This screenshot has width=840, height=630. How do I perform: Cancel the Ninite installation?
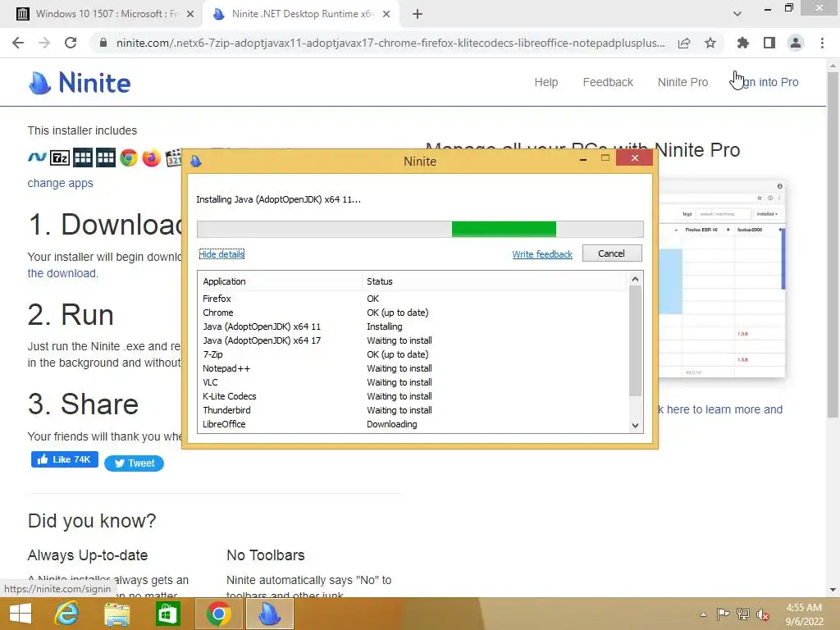(x=612, y=253)
